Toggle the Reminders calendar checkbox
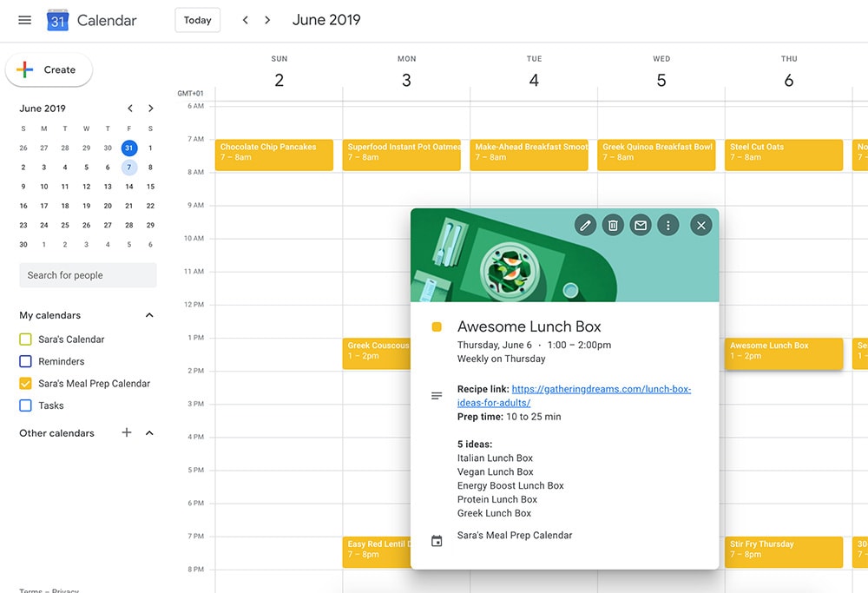This screenshot has width=868, height=593. [25, 361]
